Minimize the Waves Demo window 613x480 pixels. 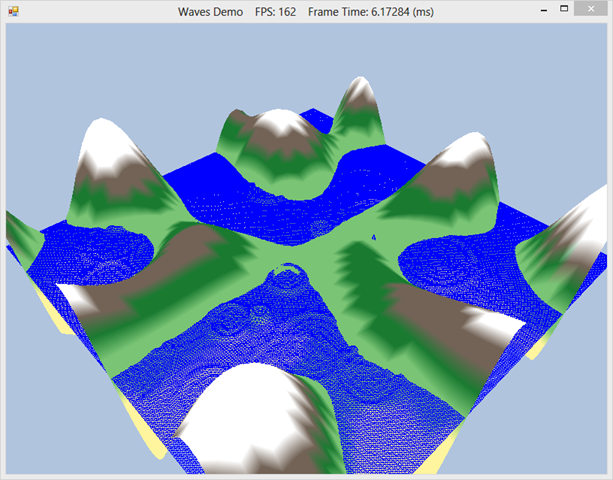tap(543, 11)
